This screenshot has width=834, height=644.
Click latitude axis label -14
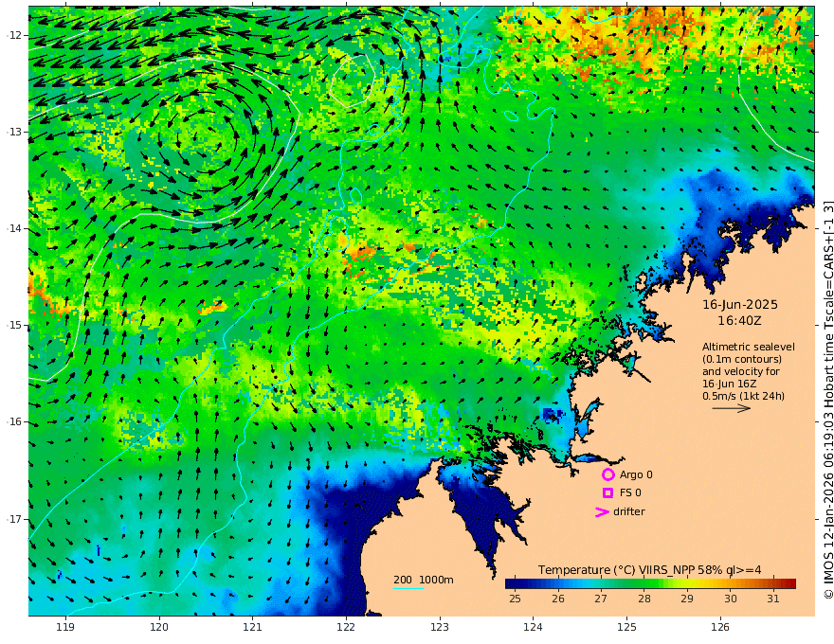click(14, 228)
